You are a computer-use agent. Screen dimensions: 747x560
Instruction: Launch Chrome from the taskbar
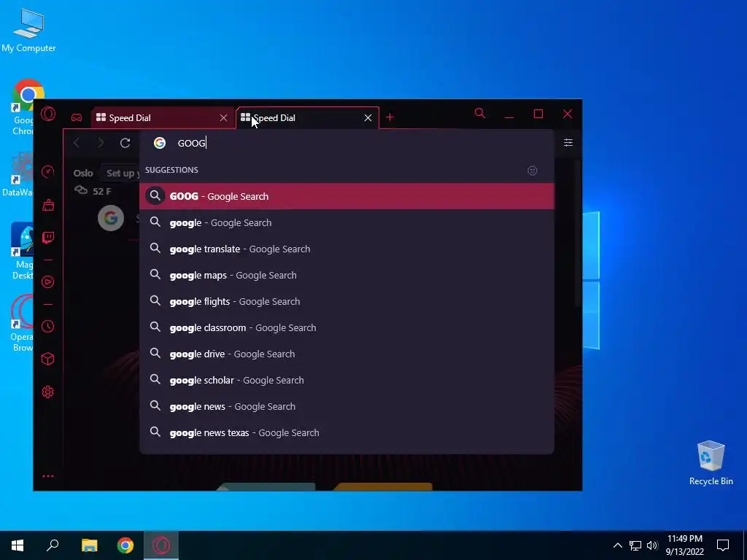pos(125,545)
